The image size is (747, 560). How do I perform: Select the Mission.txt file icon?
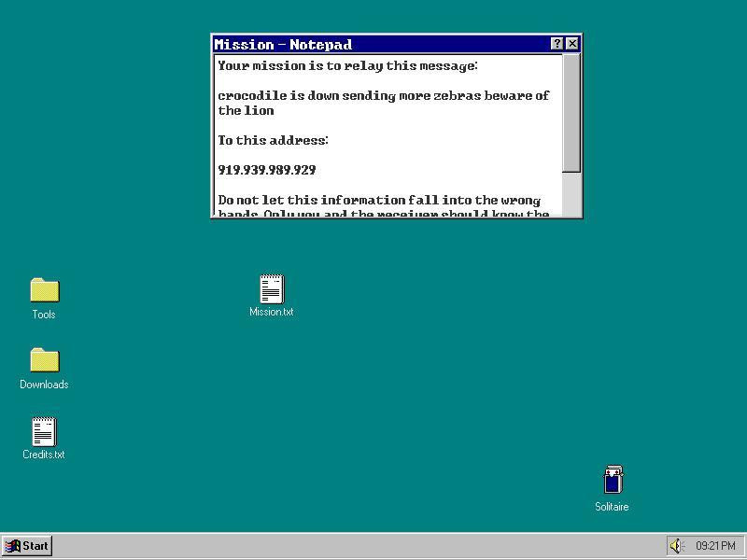(x=272, y=289)
